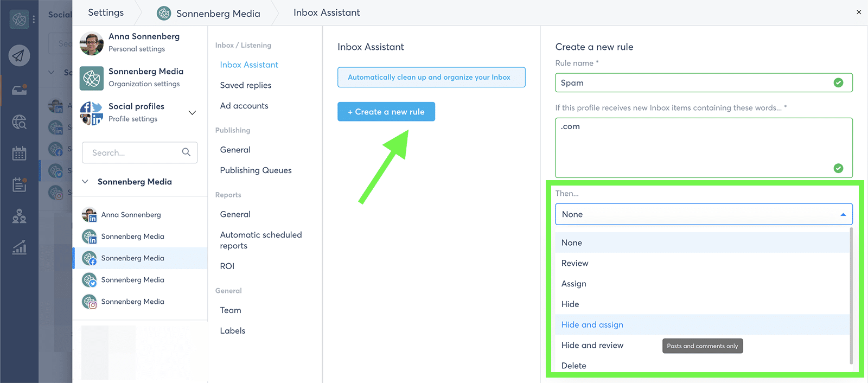The width and height of the screenshot is (868, 383).
Task: Open the Inbox tray icon in sidebar
Action: pyautogui.click(x=20, y=90)
